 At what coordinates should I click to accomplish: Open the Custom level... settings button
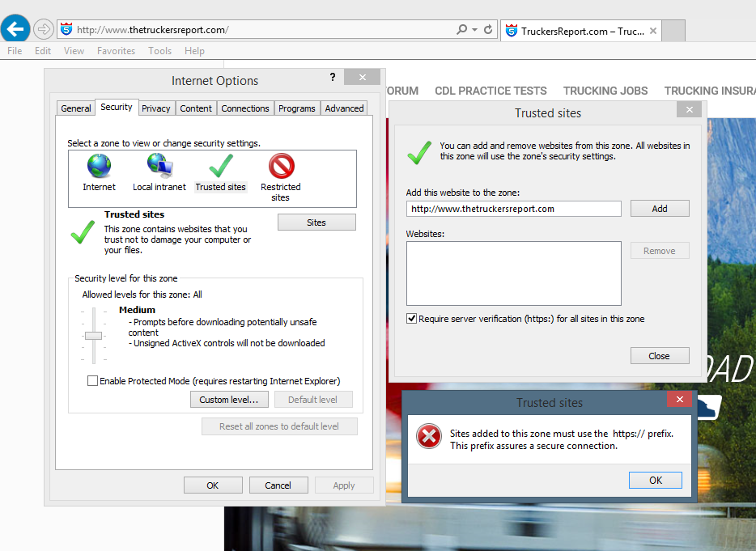pyautogui.click(x=228, y=400)
